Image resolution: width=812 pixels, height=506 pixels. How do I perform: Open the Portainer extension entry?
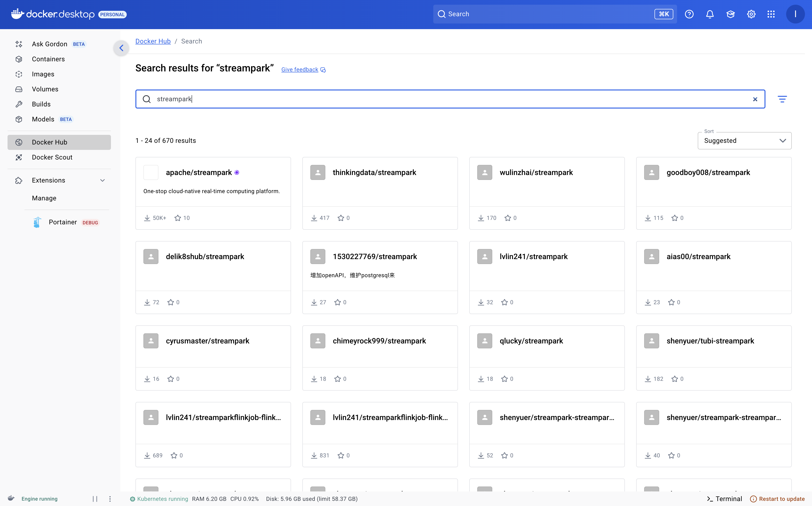pyautogui.click(x=67, y=222)
